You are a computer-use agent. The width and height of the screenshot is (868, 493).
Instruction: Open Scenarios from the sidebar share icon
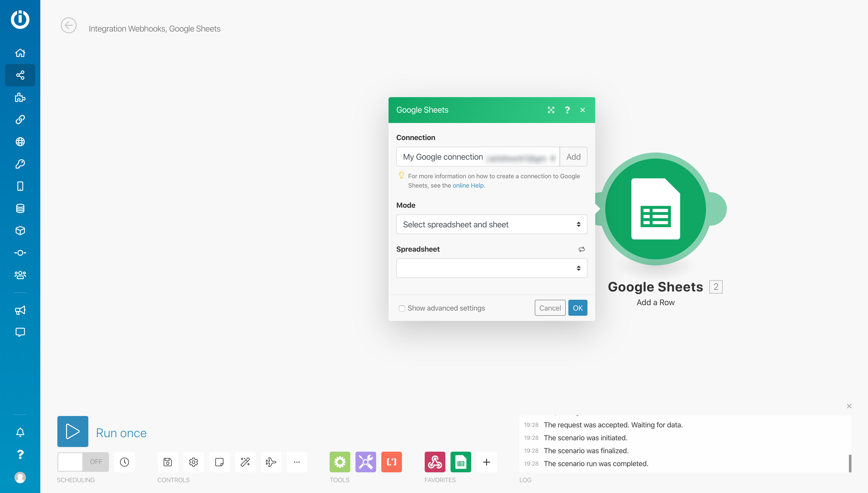pyautogui.click(x=20, y=75)
